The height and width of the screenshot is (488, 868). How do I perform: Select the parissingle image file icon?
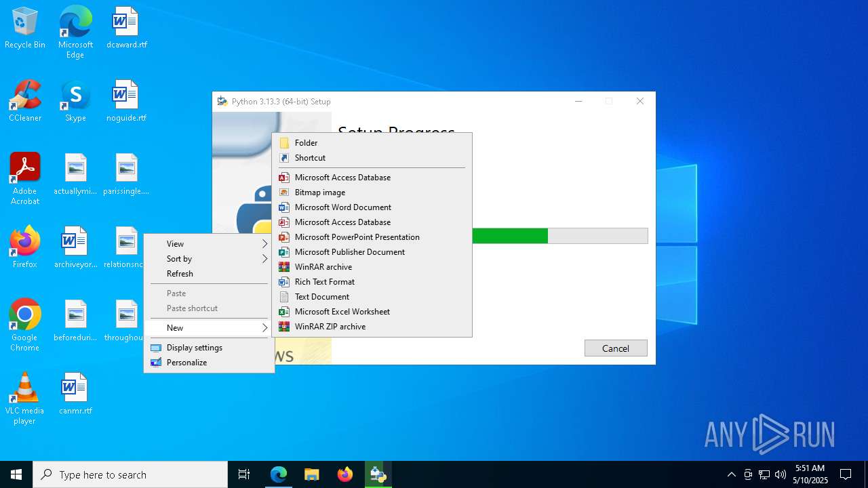[126, 175]
